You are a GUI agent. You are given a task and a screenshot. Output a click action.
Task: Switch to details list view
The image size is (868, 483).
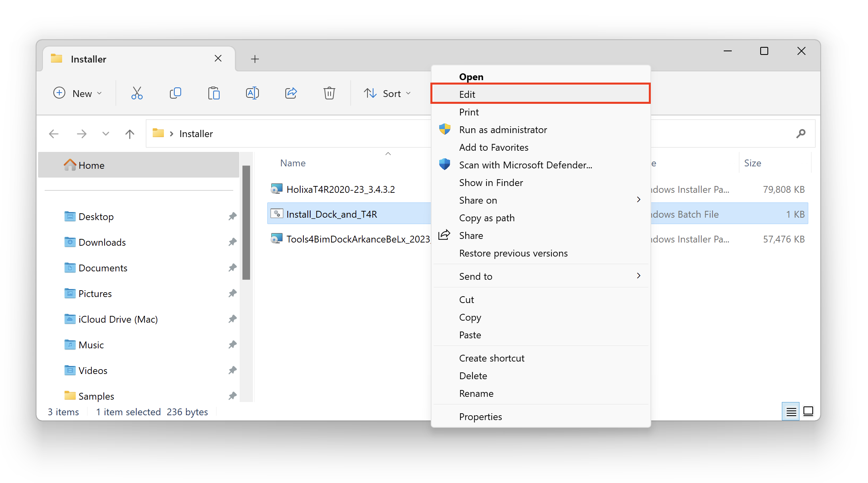click(791, 412)
